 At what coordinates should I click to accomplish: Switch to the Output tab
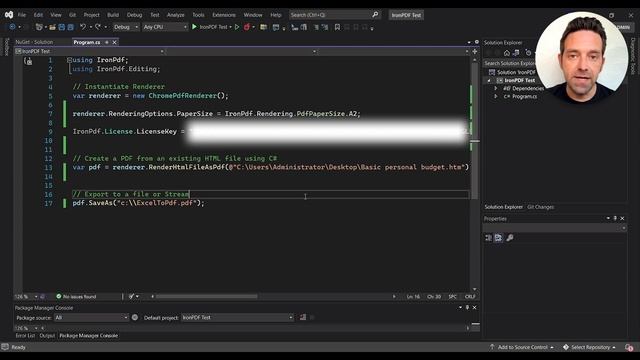(x=47, y=336)
